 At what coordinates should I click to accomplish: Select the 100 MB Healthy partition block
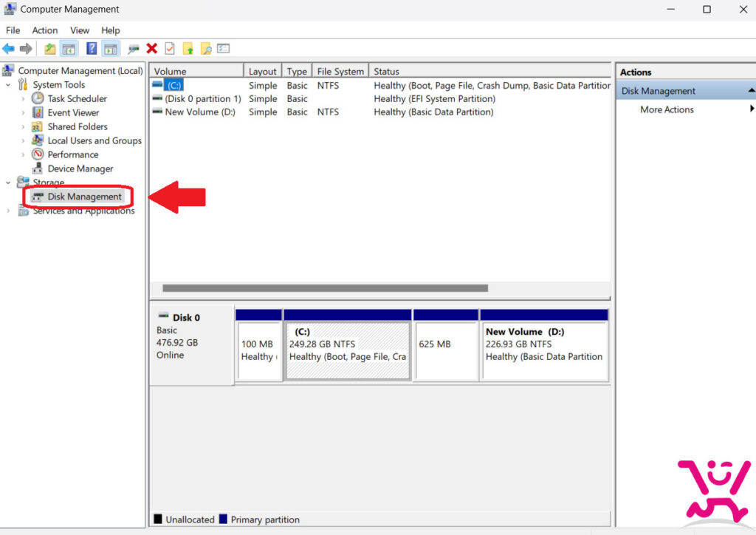point(259,350)
